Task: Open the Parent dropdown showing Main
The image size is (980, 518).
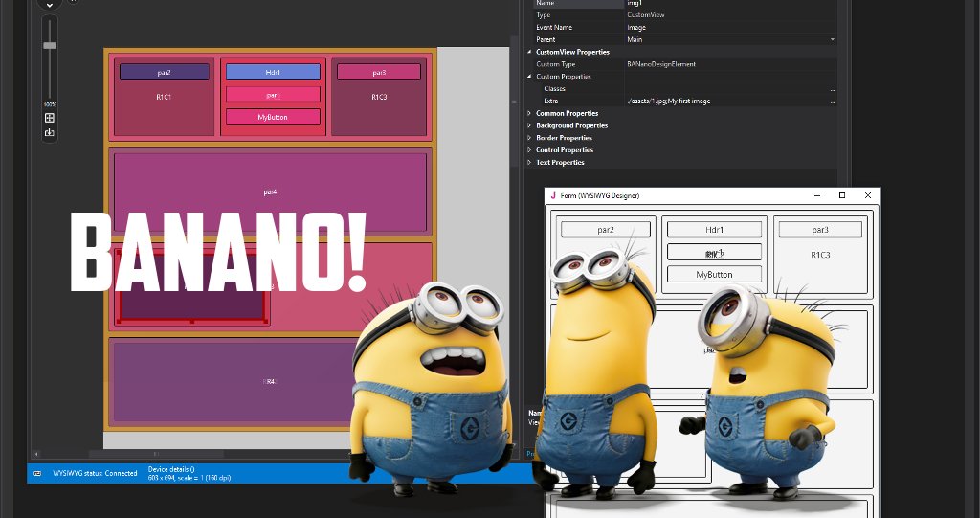Action: pyautogui.click(x=832, y=39)
